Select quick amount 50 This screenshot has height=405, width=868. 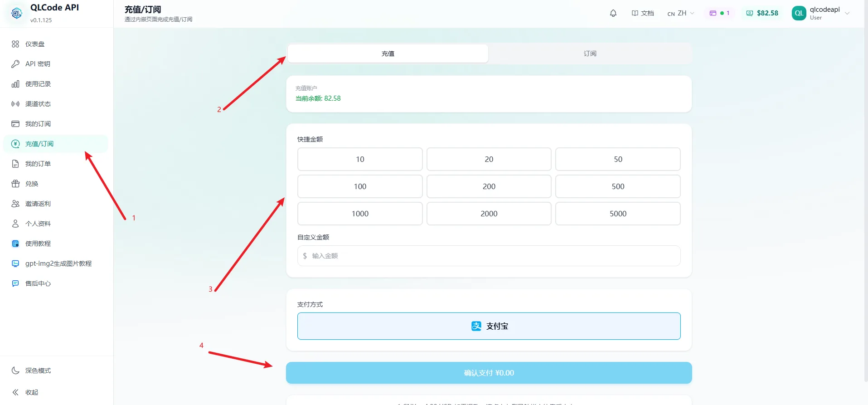(618, 159)
